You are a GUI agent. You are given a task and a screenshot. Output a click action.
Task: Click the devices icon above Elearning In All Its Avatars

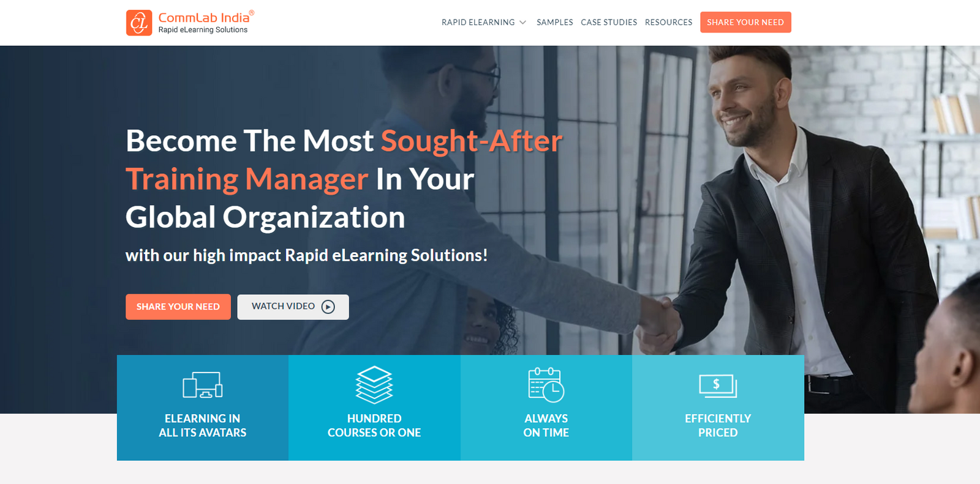pos(203,385)
